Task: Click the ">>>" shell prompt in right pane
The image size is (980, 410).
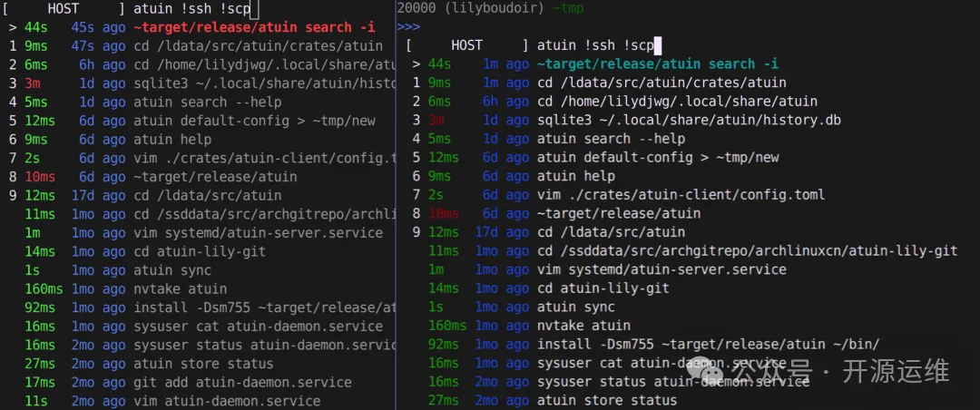Action: point(408,26)
